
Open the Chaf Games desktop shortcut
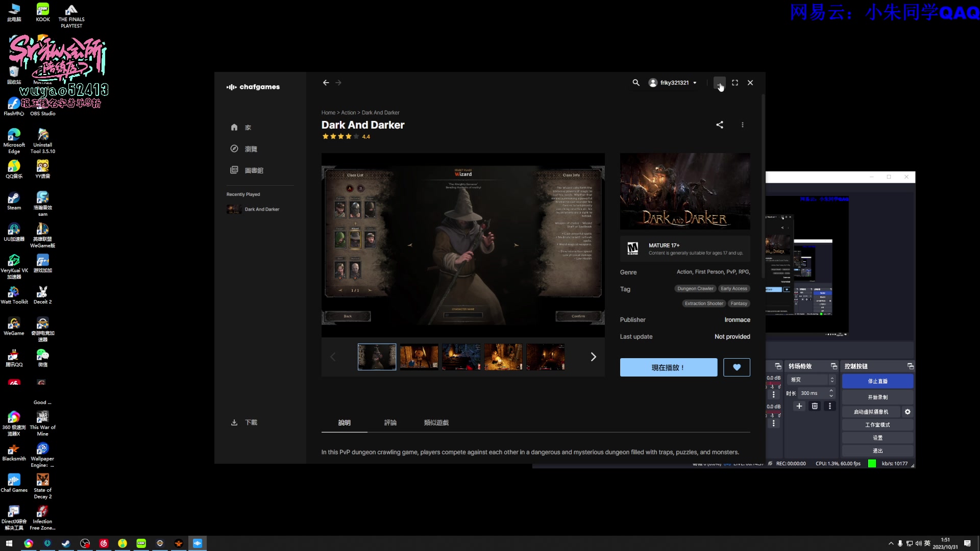(14, 483)
